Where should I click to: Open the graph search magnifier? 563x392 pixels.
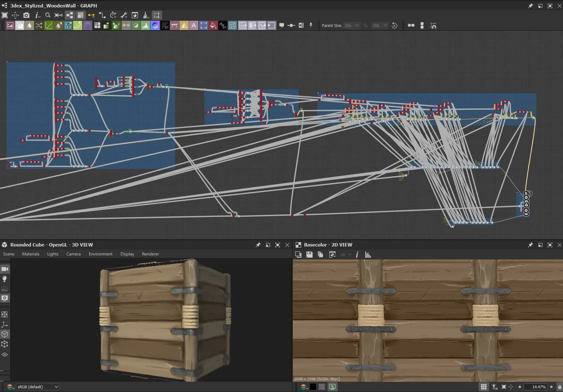(x=48, y=15)
